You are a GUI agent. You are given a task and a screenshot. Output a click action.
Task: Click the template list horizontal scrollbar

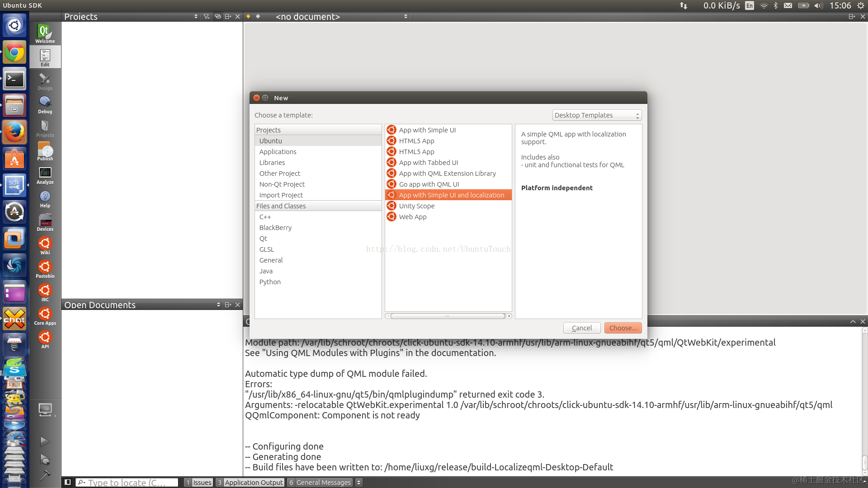point(448,316)
